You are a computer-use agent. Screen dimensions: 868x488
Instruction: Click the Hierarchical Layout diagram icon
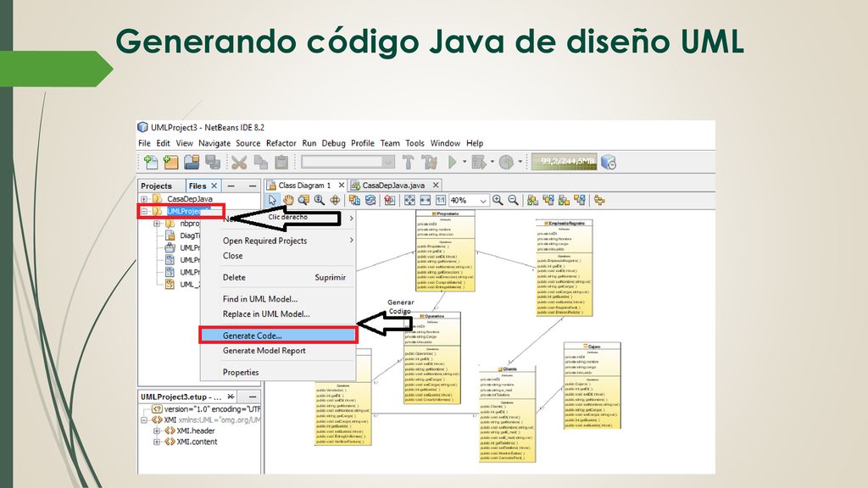point(532,200)
